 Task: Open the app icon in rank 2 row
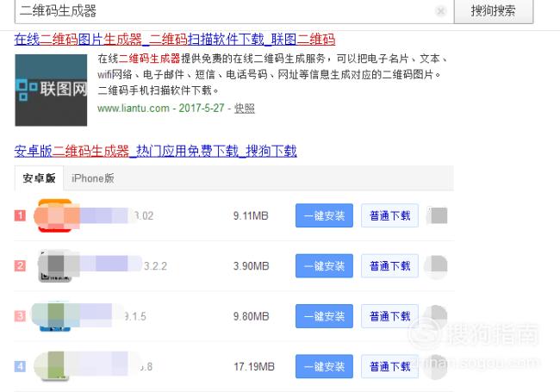pos(54,266)
